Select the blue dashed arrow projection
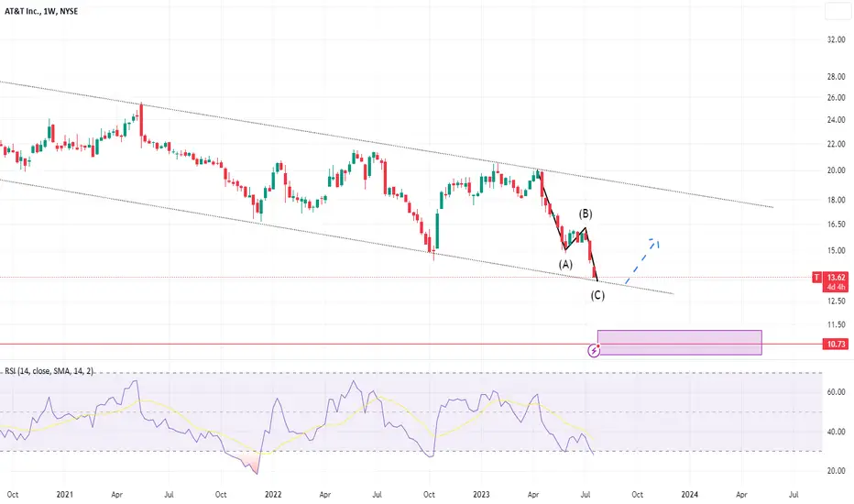This screenshot has width=854, height=504. click(642, 261)
